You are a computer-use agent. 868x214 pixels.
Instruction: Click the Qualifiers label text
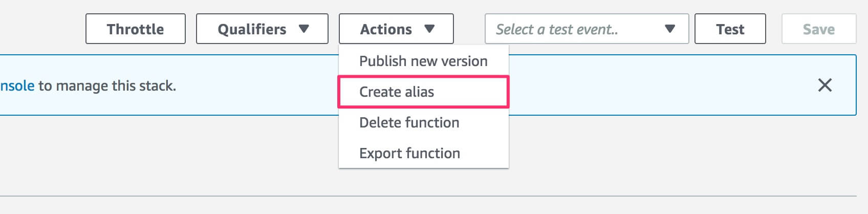252,30
